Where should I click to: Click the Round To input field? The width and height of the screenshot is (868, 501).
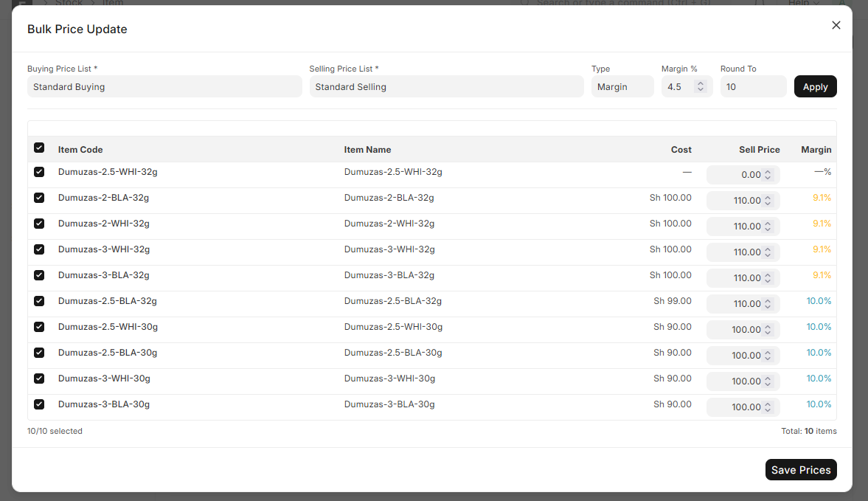click(x=753, y=87)
